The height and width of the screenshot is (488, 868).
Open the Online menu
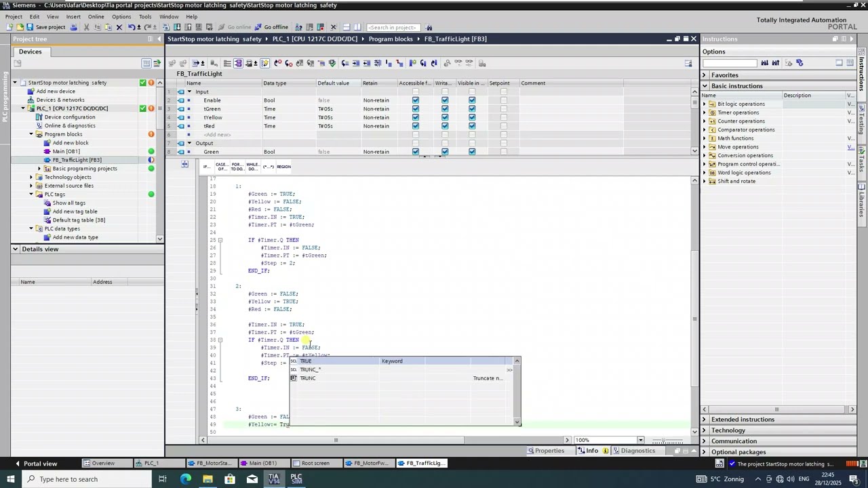pyautogui.click(x=96, y=16)
